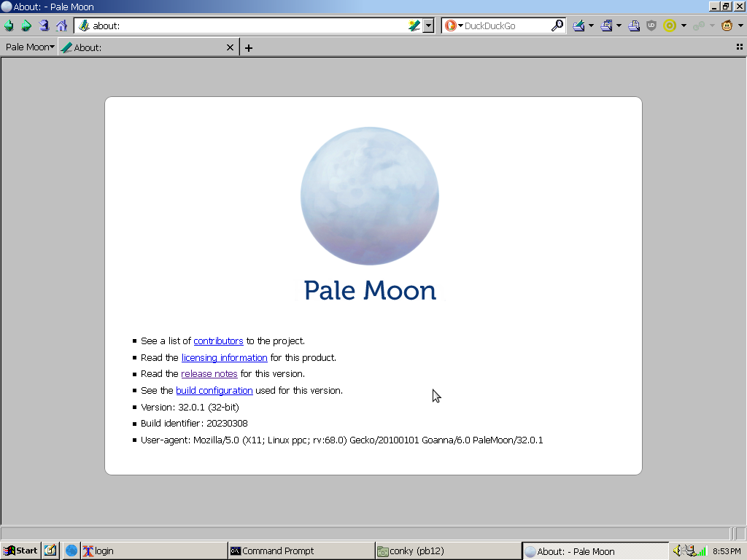Open the DuckDuckGo search engine selector

(x=454, y=26)
